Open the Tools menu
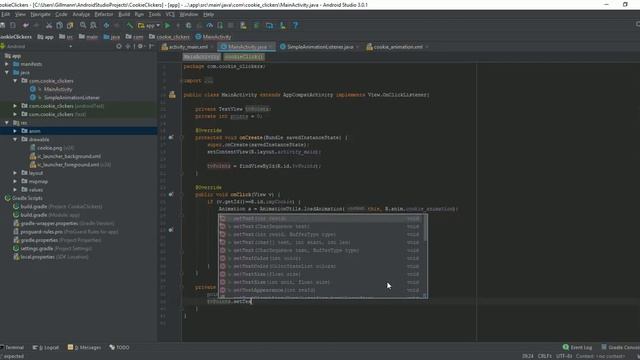Screen dimensions: 640x360 click(155, 14)
